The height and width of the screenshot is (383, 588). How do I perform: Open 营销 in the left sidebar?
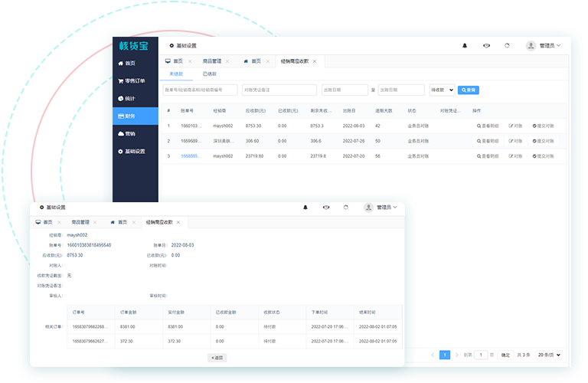point(129,133)
